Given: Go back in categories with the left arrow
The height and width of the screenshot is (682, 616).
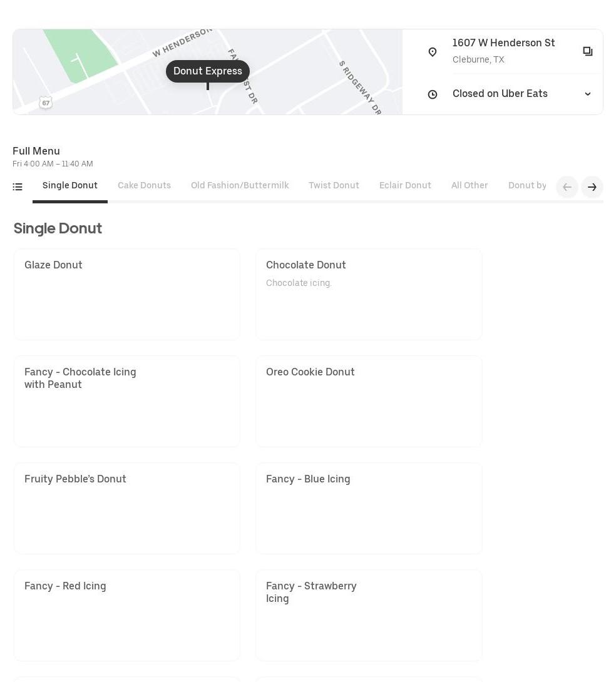Looking at the screenshot, I should click(567, 187).
